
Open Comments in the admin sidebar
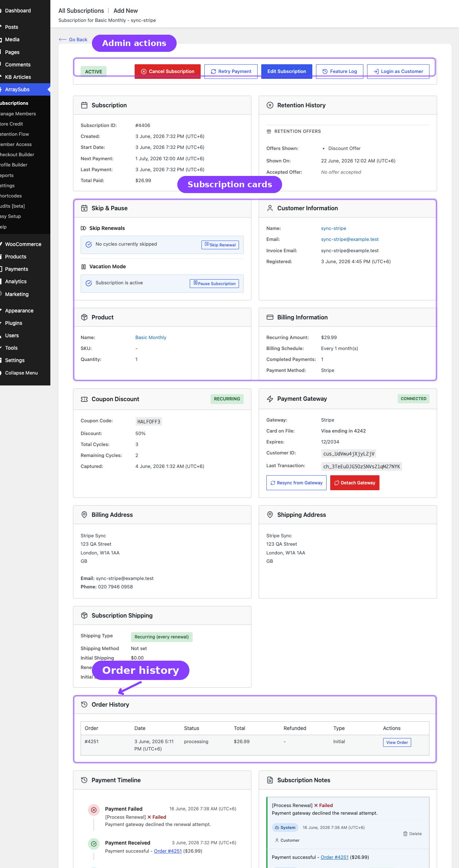(x=25, y=65)
